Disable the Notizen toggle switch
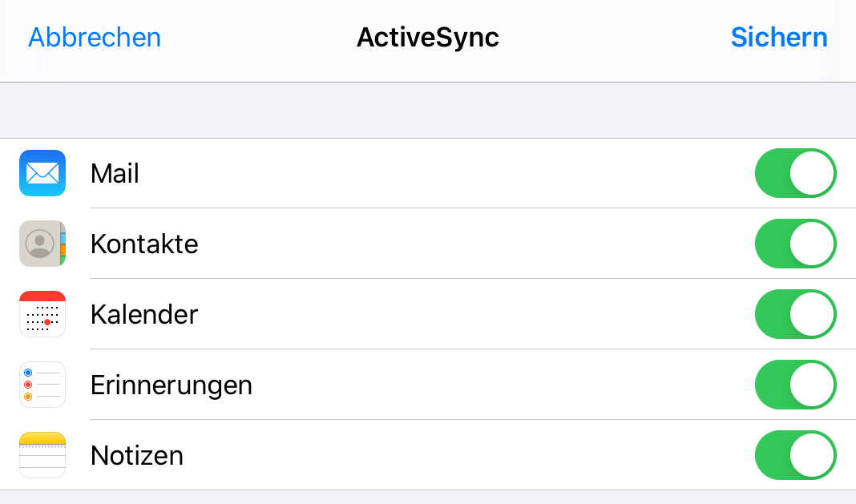 pos(795,455)
